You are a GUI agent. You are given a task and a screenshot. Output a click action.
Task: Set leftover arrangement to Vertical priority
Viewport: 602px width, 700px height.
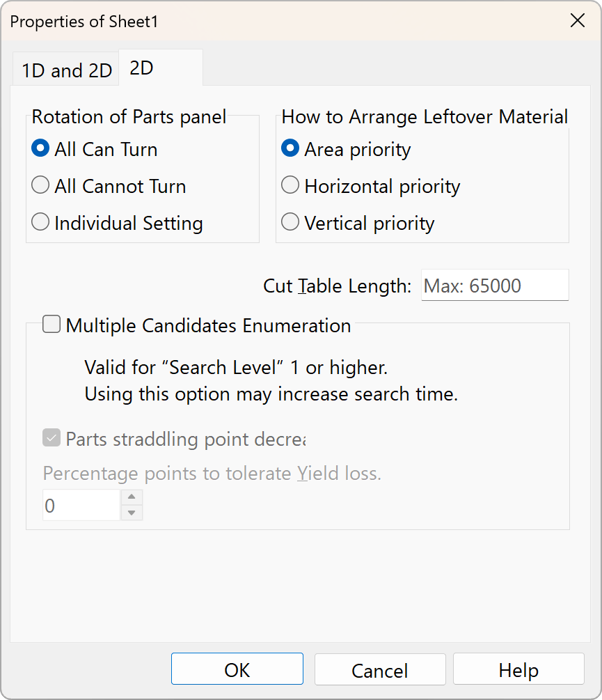290,223
